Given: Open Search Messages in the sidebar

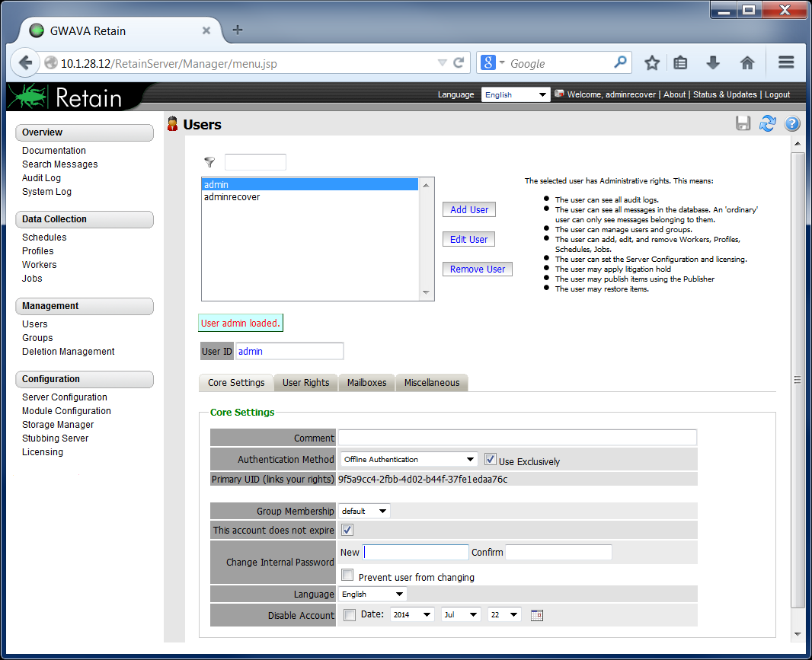Looking at the screenshot, I should 60,164.
